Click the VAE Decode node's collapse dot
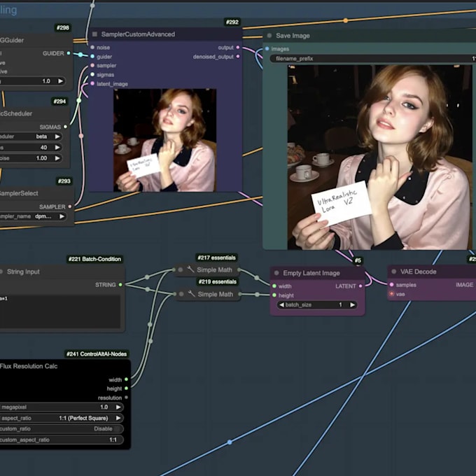This screenshot has height=476, width=476. [394, 272]
